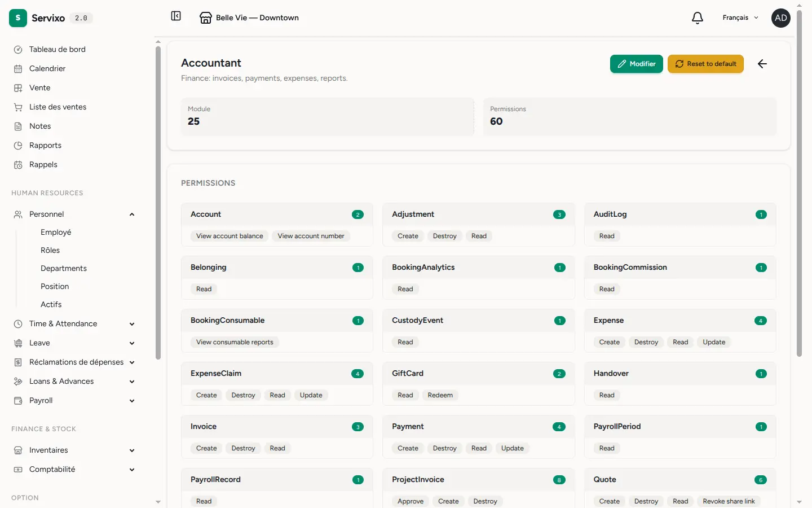Click the back arrow icon
The width and height of the screenshot is (812, 508).
[762, 64]
